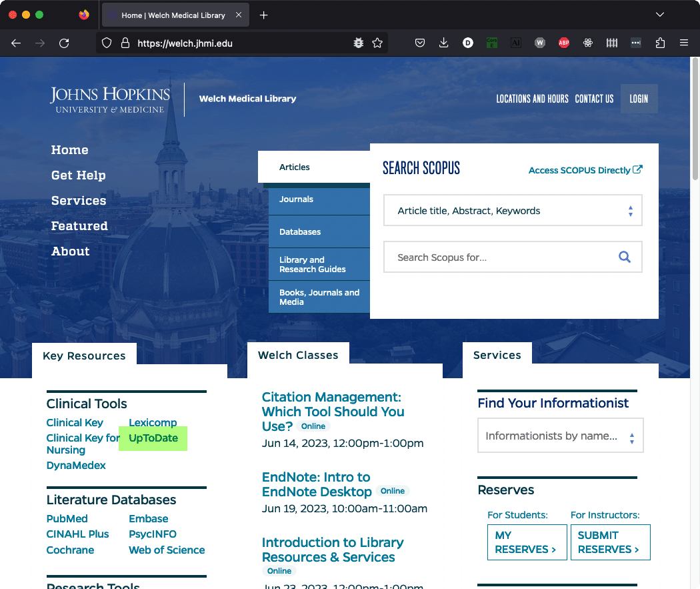Open the Featured navigation item
Image resolution: width=700 pixels, height=589 pixels.
pyautogui.click(x=79, y=226)
